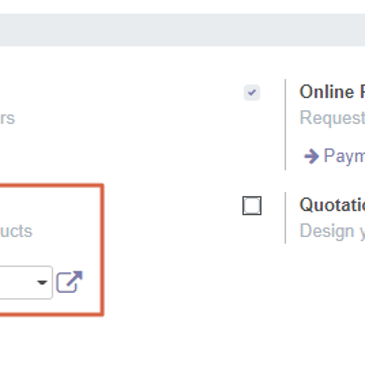
Task: Uncheck the Online P setting checkbox
Action: (x=252, y=92)
